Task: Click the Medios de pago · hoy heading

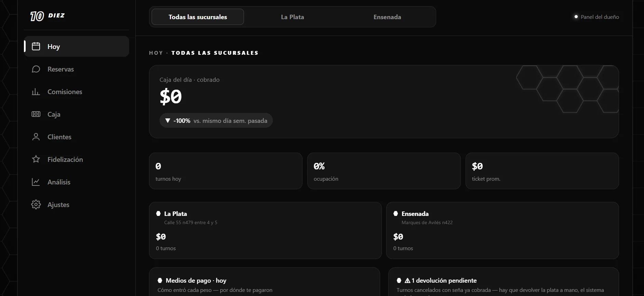Action: pos(196,281)
